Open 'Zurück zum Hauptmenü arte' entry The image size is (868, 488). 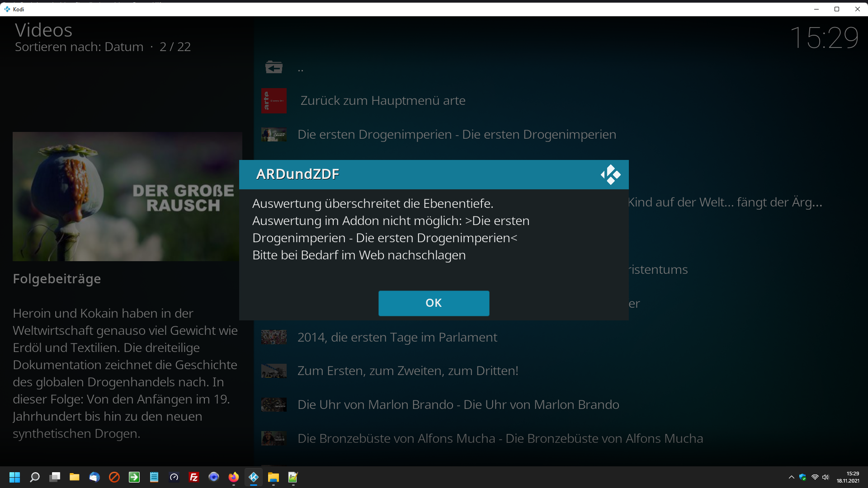(383, 100)
